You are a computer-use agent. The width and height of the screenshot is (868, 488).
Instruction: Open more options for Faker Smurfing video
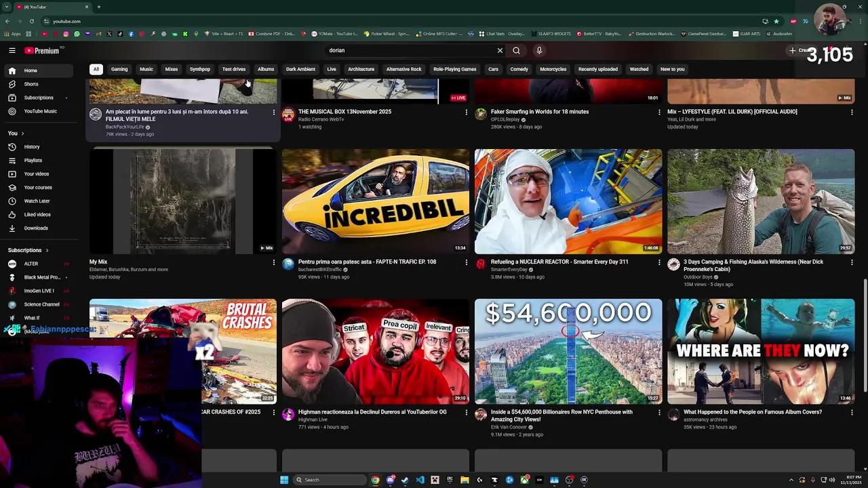coord(659,112)
